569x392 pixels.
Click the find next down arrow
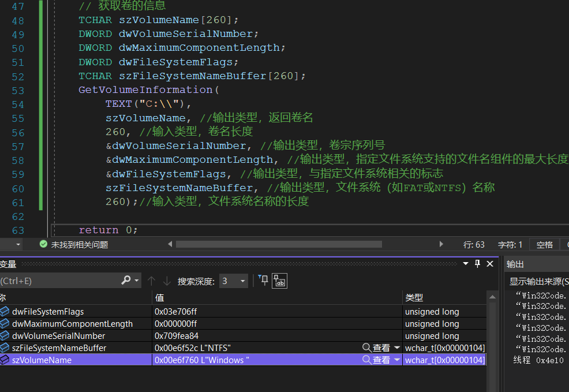tap(167, 281)
